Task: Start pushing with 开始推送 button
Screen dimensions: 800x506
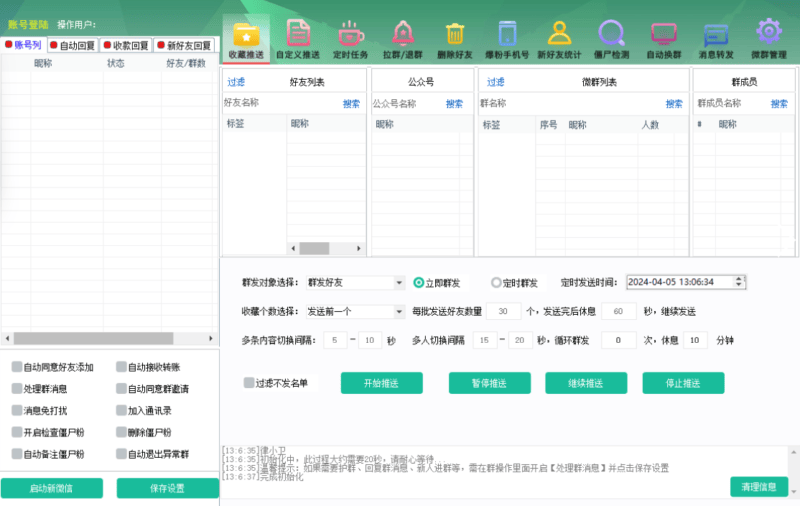Action: click(x=382, y=383)
